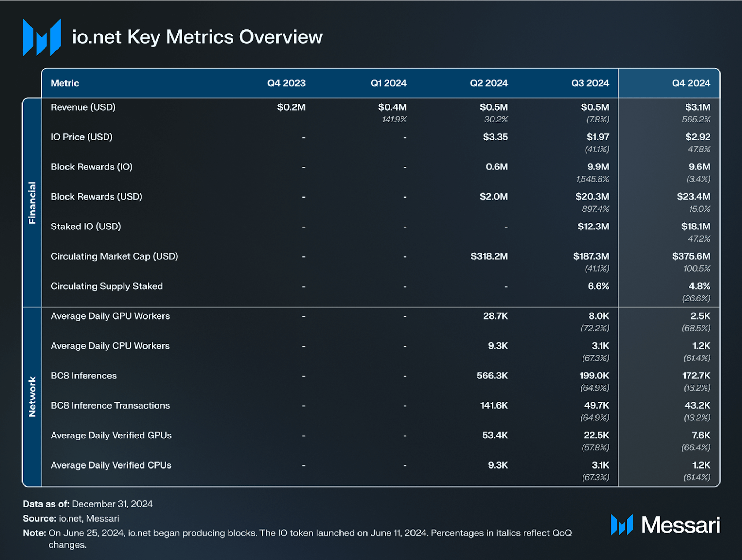Select GPU workers value '2.5K'

point(700,316)
